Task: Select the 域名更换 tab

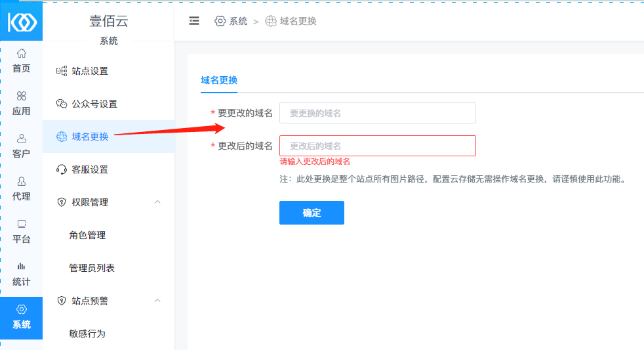Action: pos(219,80)
